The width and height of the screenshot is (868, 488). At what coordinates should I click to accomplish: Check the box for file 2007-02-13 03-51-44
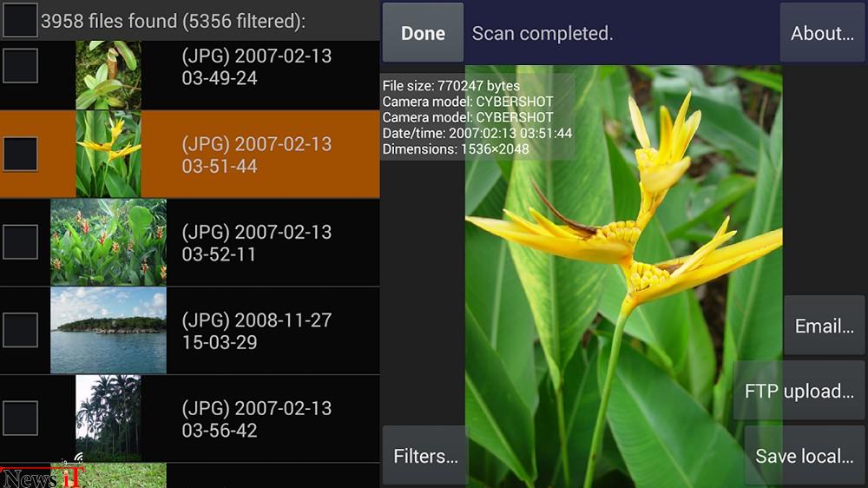click(20, 154)
